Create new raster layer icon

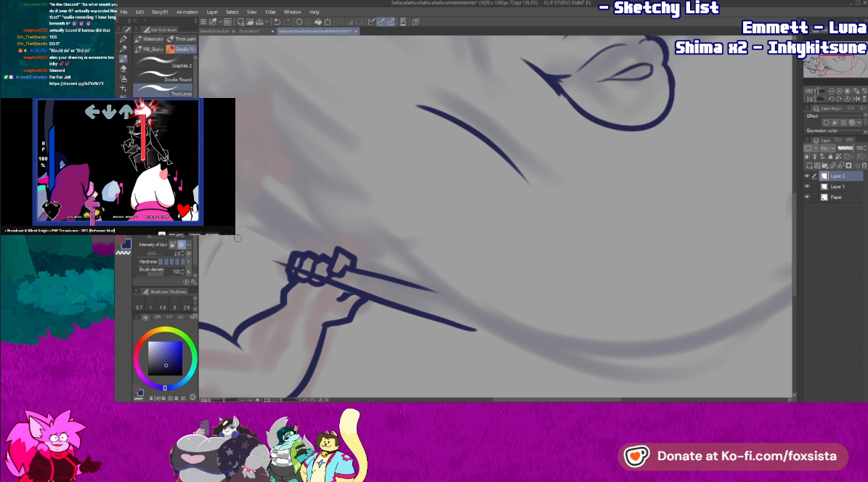(808, 166)
